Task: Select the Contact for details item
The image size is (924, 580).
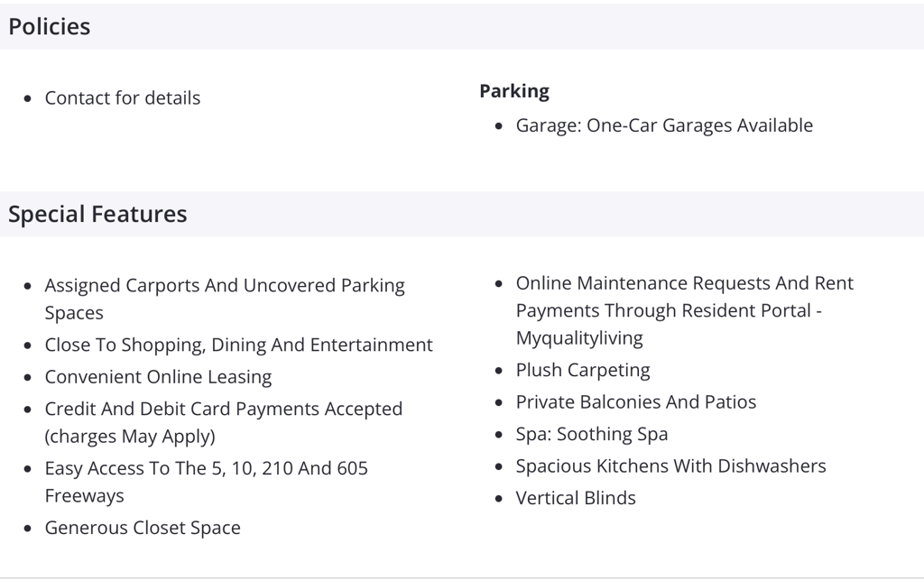Action: coord(123,97)
